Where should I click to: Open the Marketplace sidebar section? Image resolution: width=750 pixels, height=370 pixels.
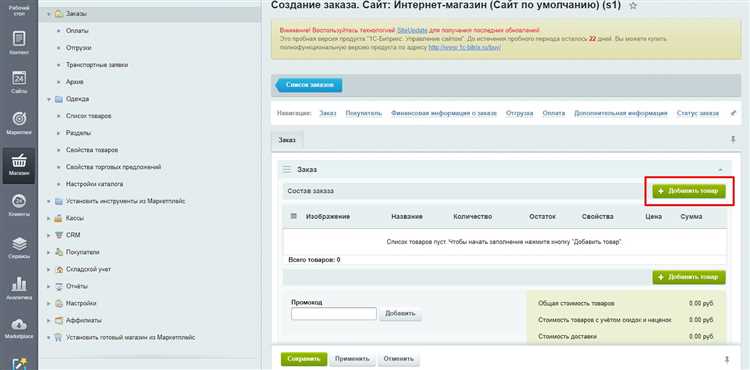coord(19,328)
